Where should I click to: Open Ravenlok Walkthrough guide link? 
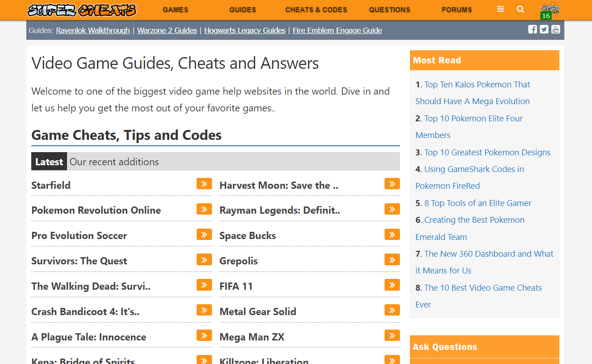tap(93, 30)
